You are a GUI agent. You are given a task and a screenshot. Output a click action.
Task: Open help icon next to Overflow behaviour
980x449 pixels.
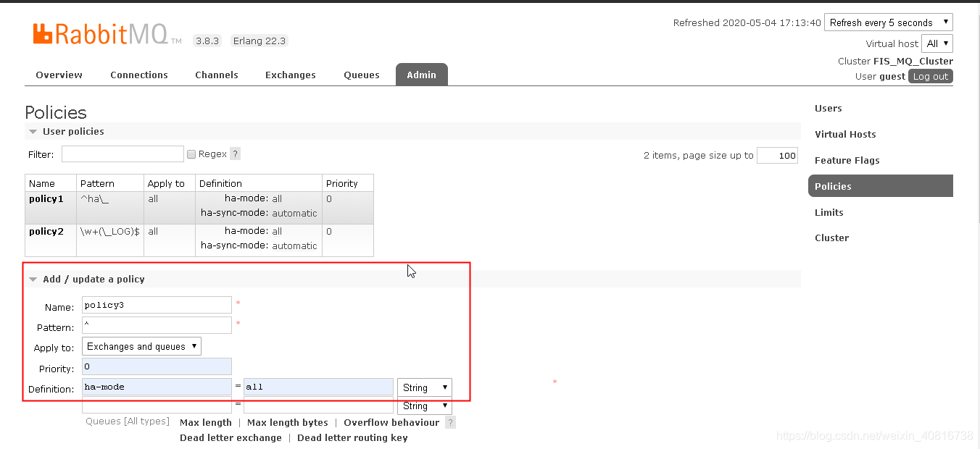coord(450,422)
